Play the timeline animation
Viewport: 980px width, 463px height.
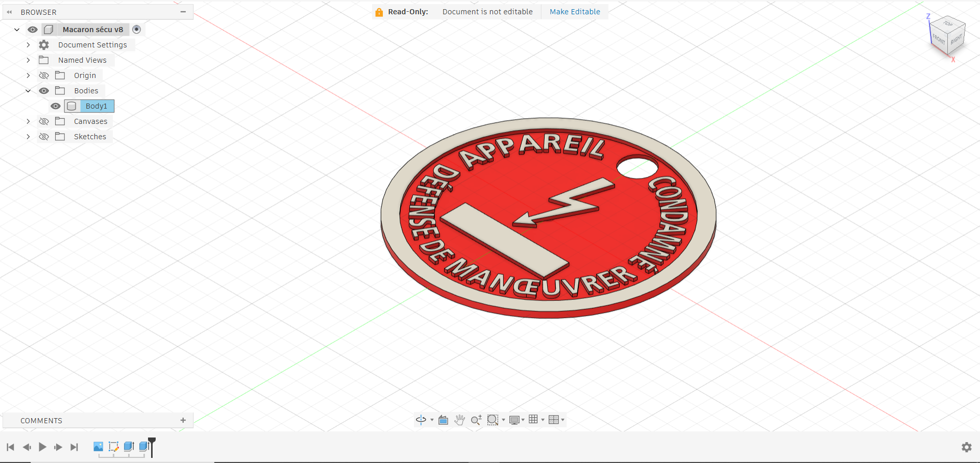[42, 447]
